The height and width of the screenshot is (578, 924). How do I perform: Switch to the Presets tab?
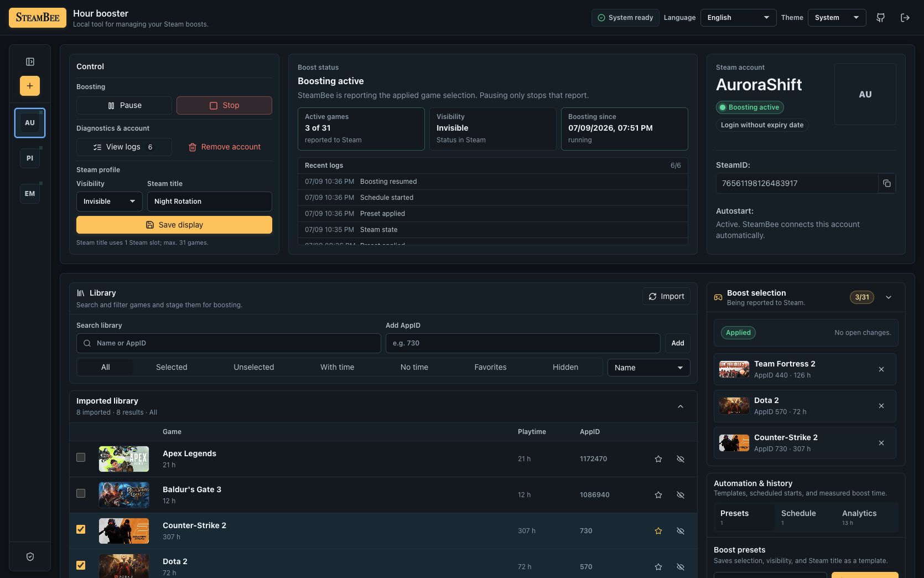pos(745,518)
